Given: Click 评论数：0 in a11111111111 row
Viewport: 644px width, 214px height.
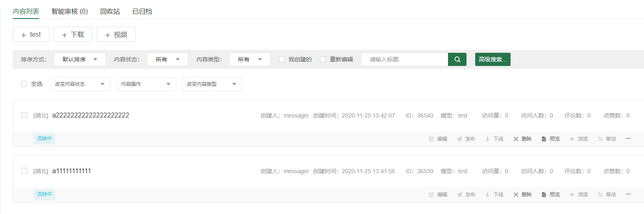Looking at the screenshot, I should pos(577,171).
